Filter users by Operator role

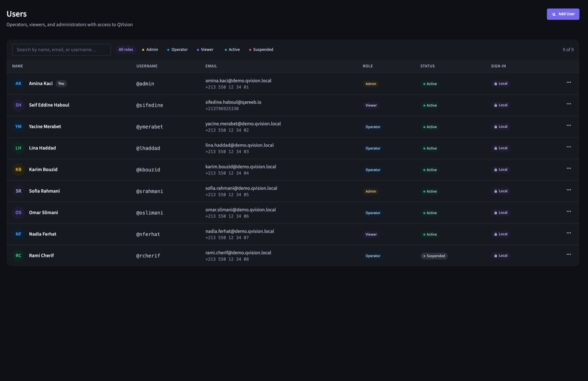pyautogui.click(x=177, y=50)
